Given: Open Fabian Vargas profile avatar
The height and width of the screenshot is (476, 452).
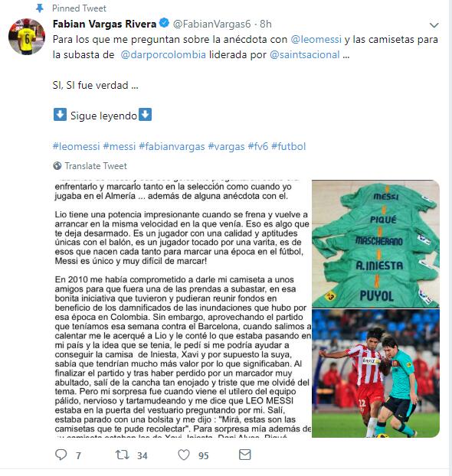Looking at the screenshot, I should [x=27, y=37].
